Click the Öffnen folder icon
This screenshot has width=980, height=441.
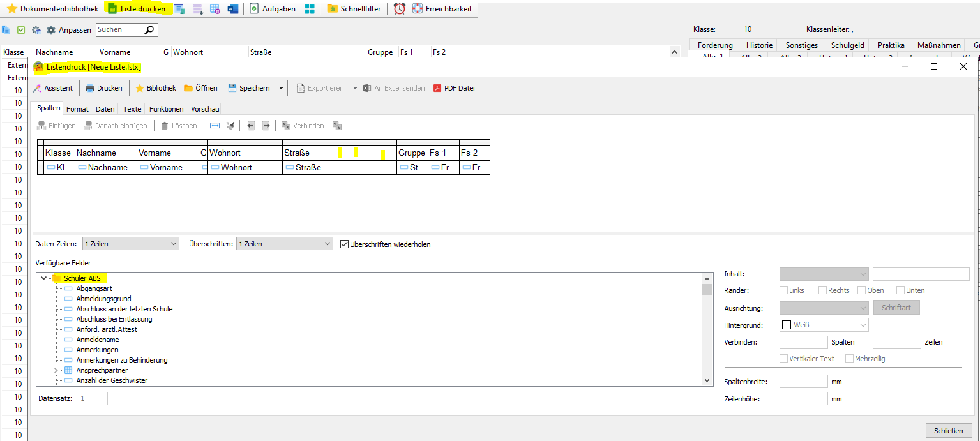point(188,88)
